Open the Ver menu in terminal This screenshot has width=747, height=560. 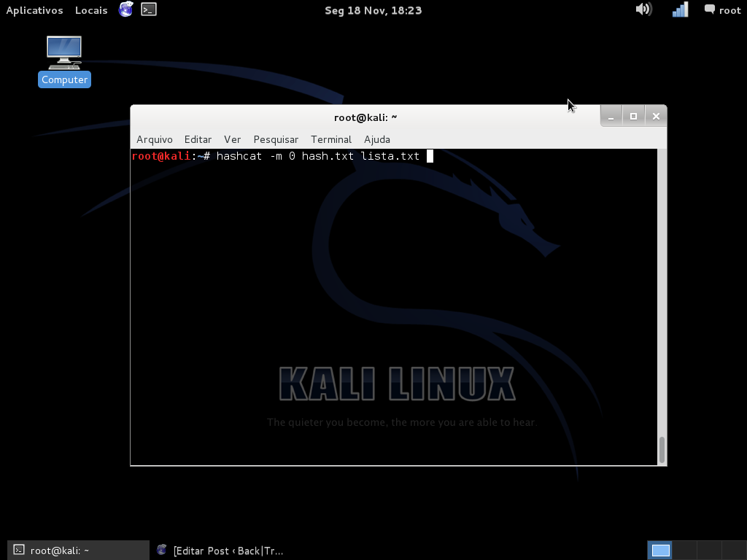click(x=233, y=139)
